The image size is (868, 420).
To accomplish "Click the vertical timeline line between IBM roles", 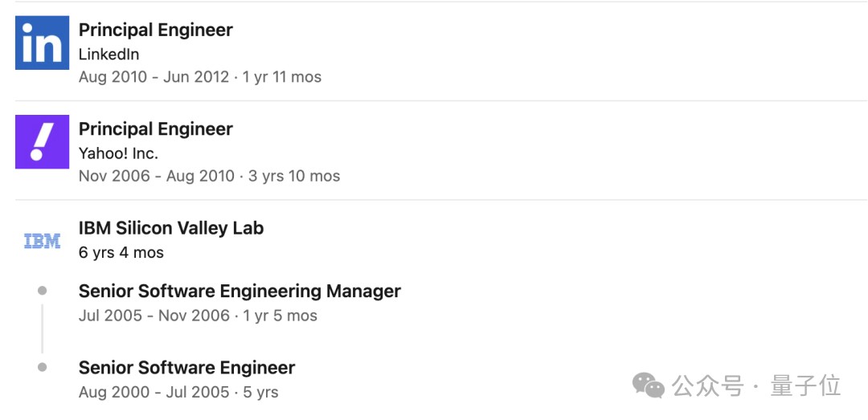I will (x=43, y=328).
